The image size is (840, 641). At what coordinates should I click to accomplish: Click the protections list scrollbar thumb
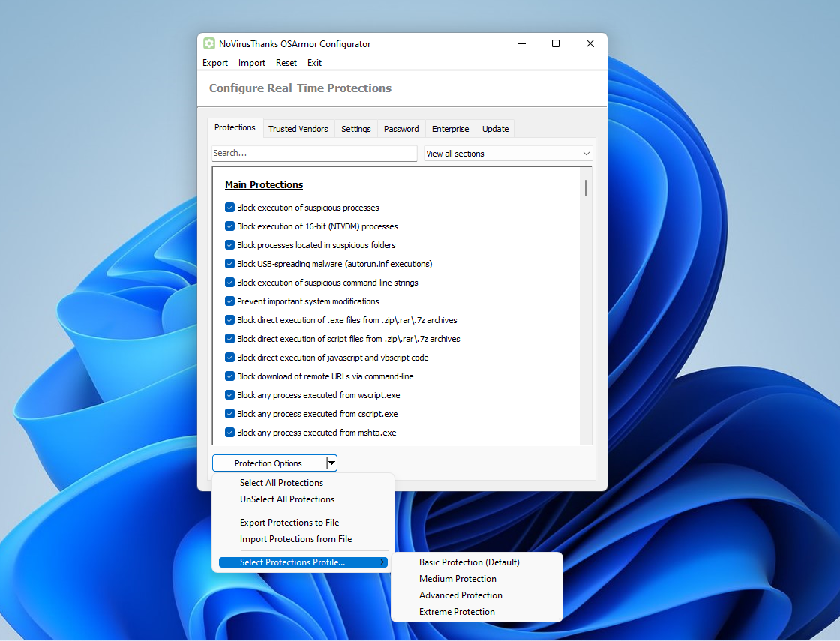pyautogui.click(x=586, y=188)
